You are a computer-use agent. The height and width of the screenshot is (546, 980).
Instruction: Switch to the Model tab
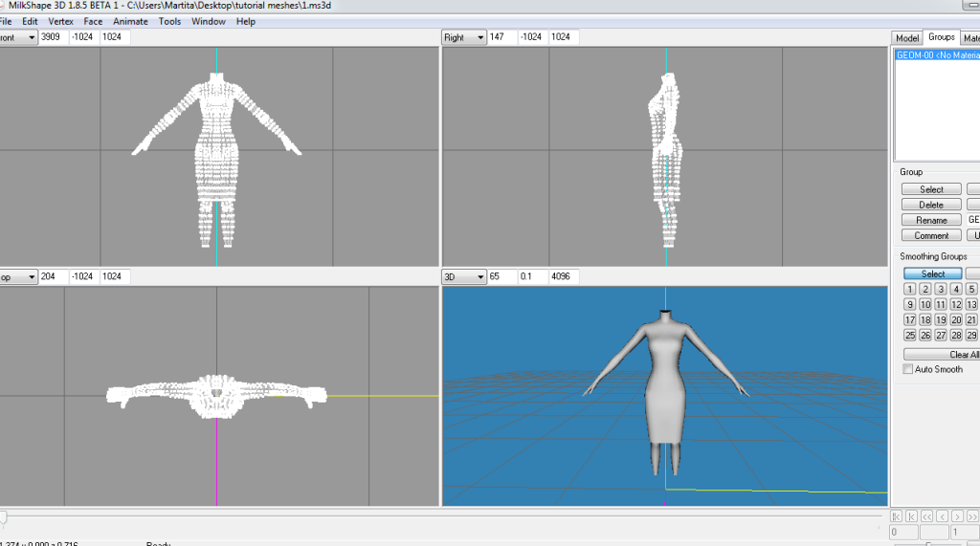click(x=906, y=37)
